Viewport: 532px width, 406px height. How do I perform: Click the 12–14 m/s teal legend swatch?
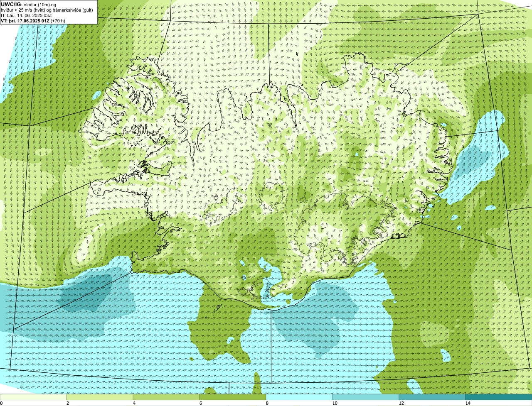432,397
